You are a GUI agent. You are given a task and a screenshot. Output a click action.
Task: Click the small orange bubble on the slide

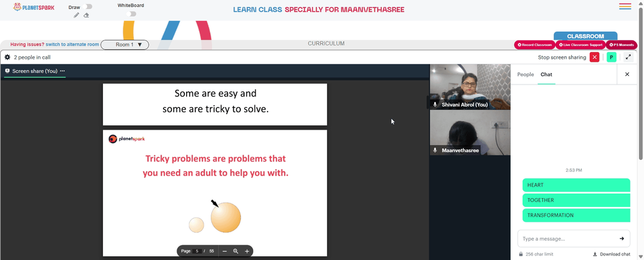196,225
